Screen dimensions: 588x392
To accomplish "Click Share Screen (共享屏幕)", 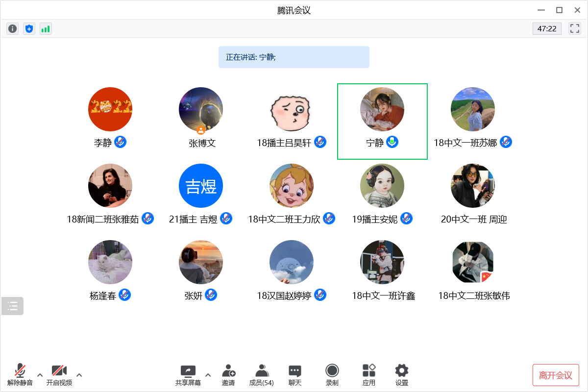I will [x=188, y=375].
